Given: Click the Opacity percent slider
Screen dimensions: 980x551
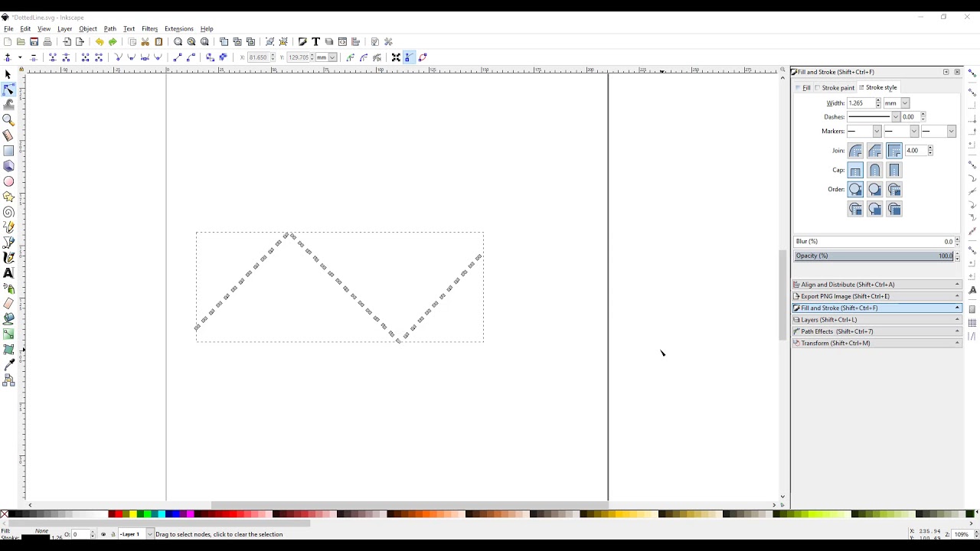Looking at the screenshot, I should 874,256.
